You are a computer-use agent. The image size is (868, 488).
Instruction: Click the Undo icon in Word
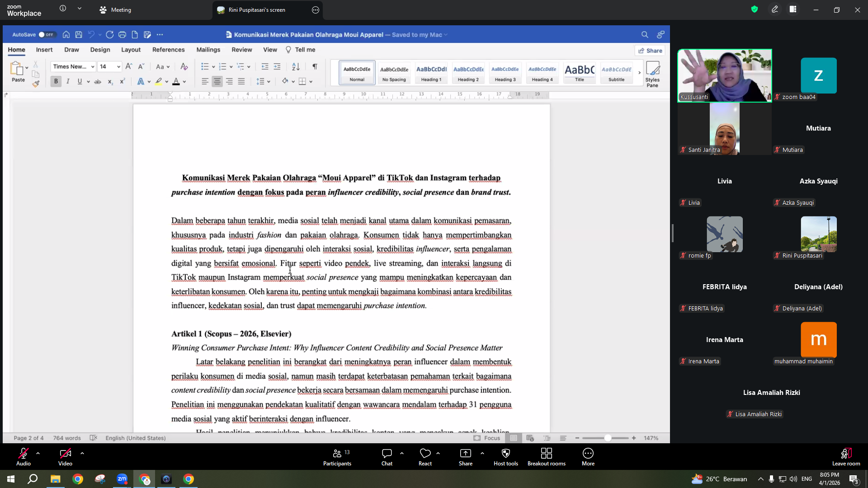[x=91, y=34]
